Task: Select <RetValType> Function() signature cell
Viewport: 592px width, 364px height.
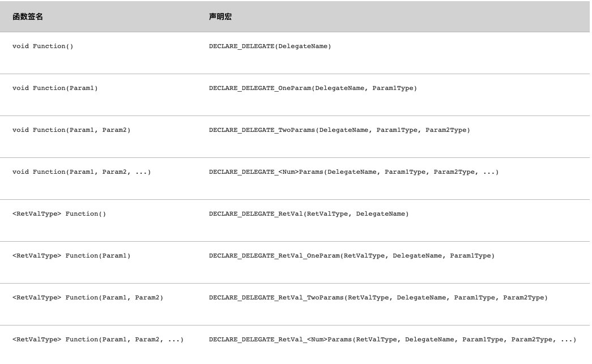Action: point(59,213)
